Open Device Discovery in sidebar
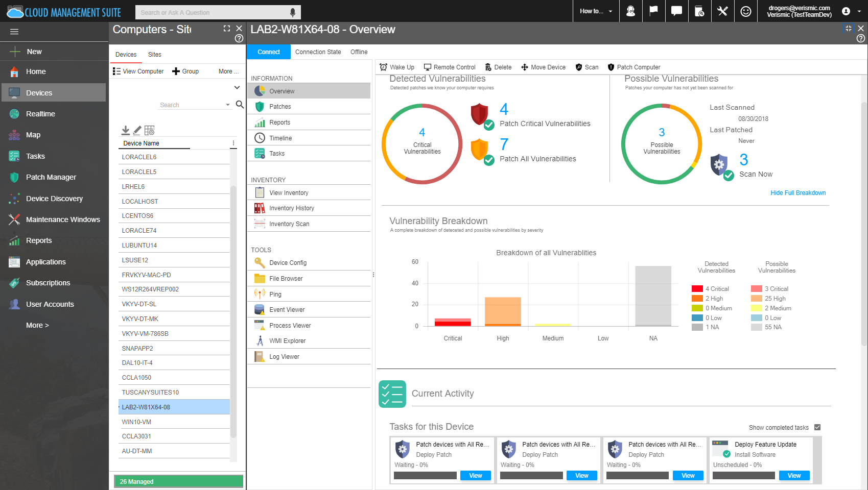The width and height of the screenshot is (868, 490). [54, 199]
